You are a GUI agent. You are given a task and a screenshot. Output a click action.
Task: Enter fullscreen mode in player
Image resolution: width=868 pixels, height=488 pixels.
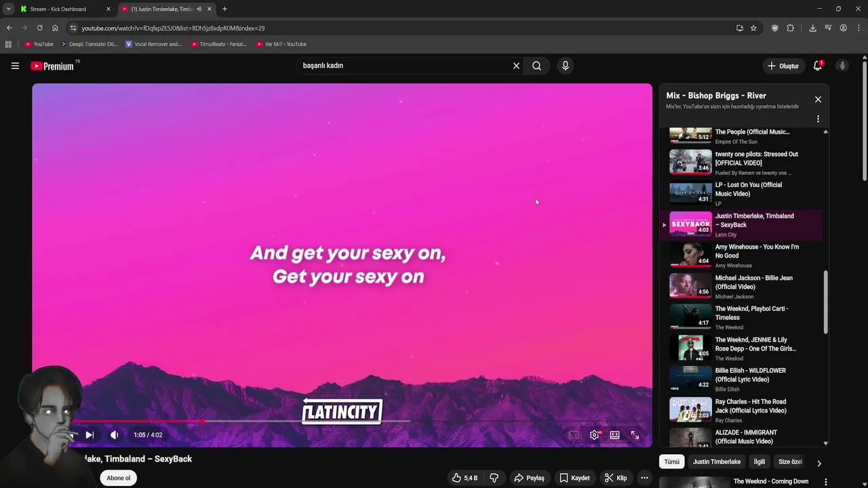point(635,435)
